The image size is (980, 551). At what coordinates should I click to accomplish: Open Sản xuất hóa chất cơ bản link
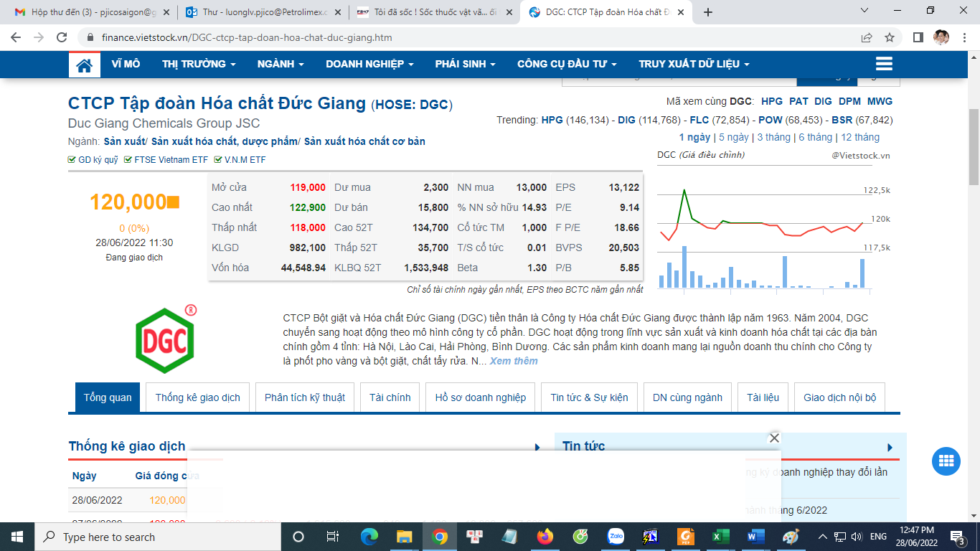(x=364, y=141)
